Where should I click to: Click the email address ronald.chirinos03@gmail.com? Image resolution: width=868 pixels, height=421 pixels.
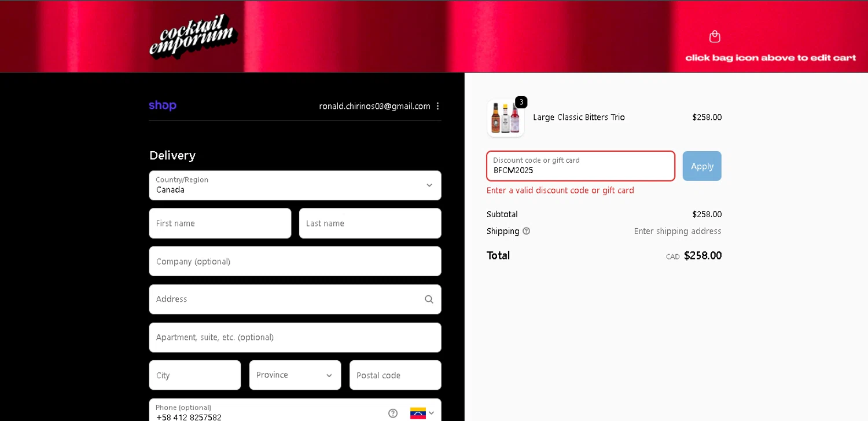(x=374, y=106)
